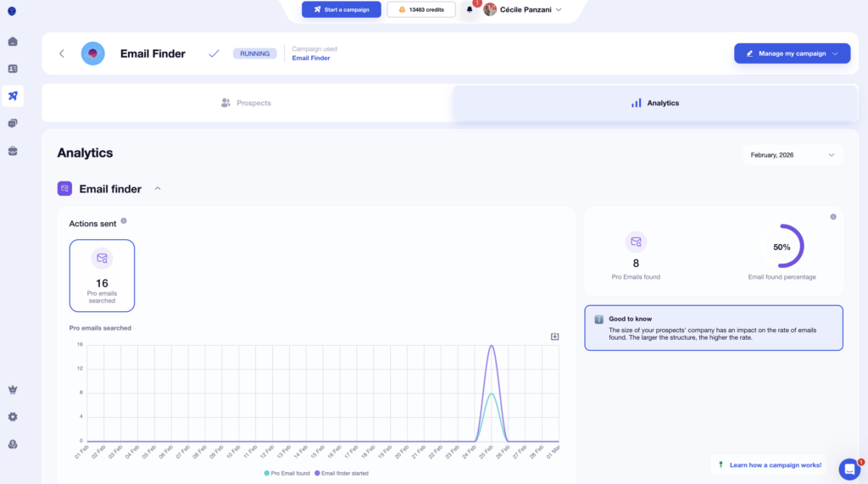Collapse the Email finder section chevron
This screenshot has height=484, width=868.
point(158,189)
